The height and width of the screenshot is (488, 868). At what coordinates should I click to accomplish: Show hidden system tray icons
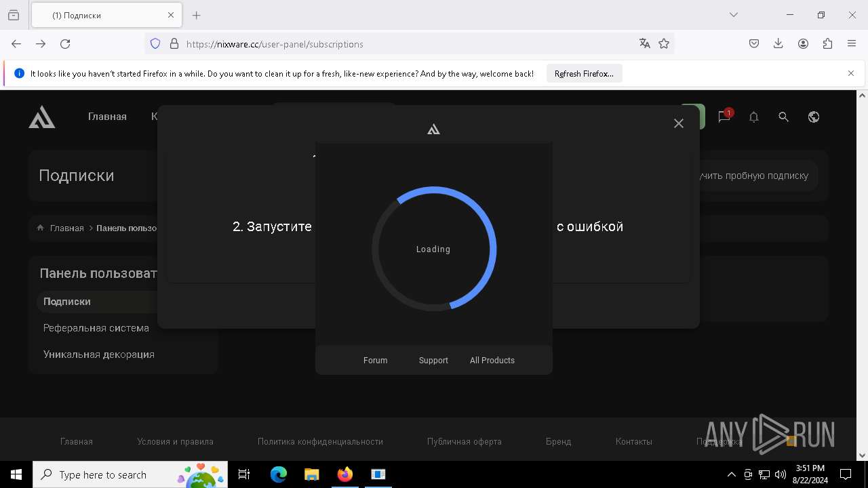731,474
